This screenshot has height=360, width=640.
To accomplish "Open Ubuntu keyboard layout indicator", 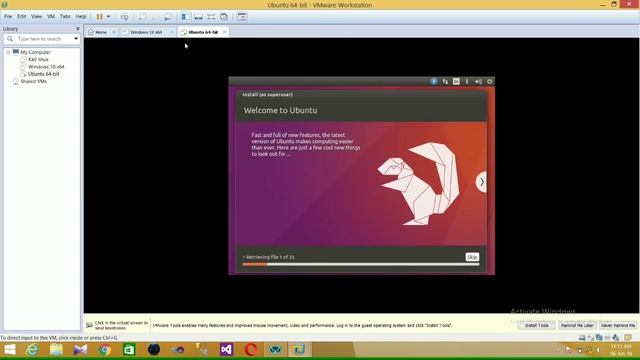I will [456, 81].
